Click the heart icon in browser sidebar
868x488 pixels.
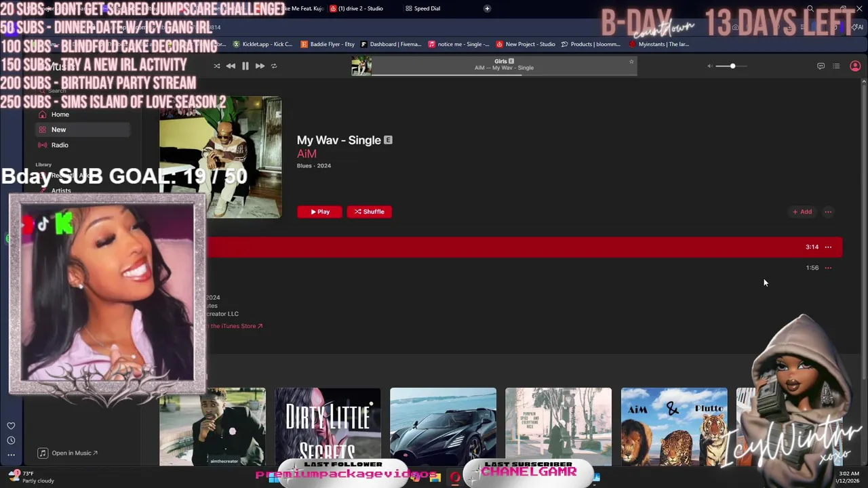pyautogui.click(x=11, y=426)
